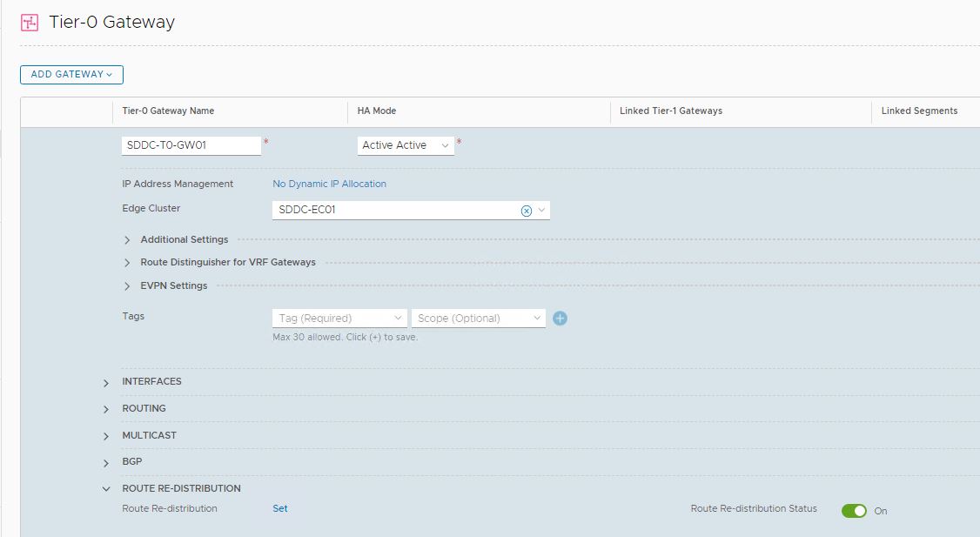Image resolution: width=980 pixels, height=537 pixels.
Task: Click the Tier-0 Gateway page icon
Action: [30, 23]
